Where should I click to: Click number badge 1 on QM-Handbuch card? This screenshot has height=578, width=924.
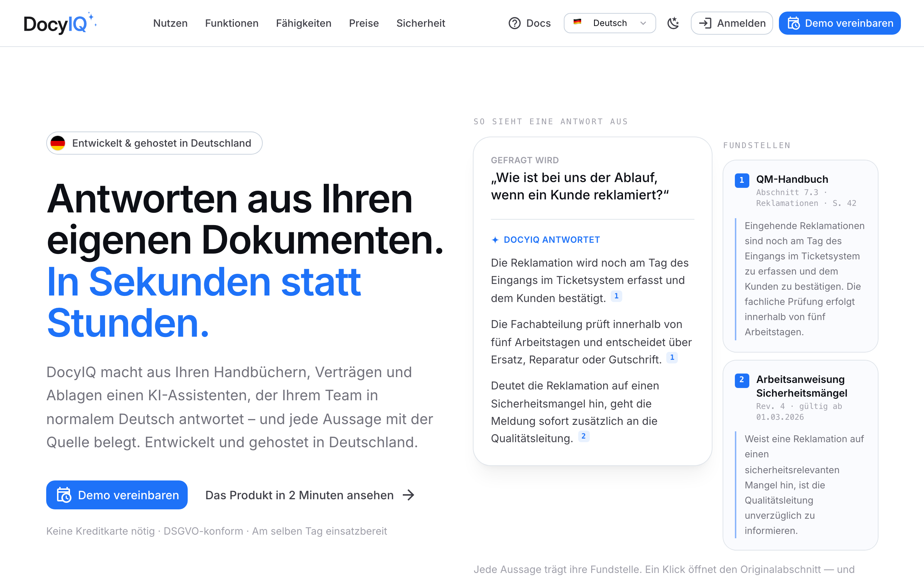click(742, 180)
